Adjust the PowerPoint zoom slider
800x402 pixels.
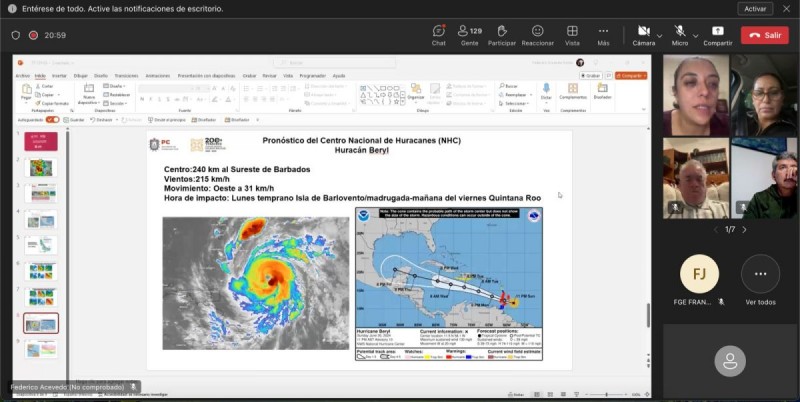(607, 394)
